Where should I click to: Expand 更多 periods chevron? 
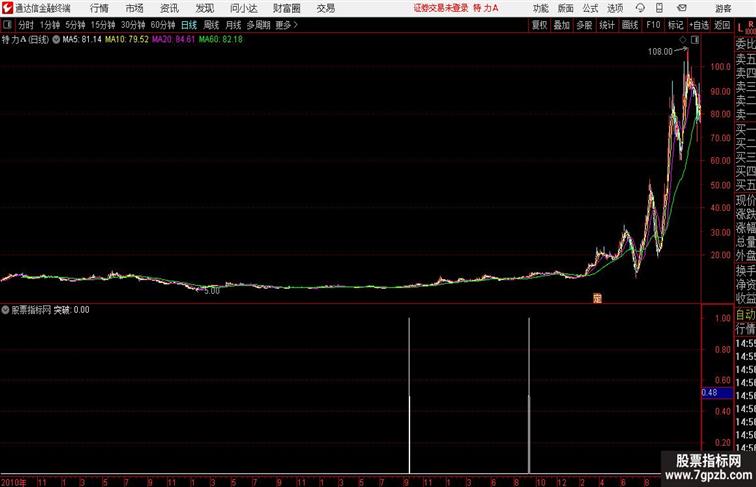point(295,25)
